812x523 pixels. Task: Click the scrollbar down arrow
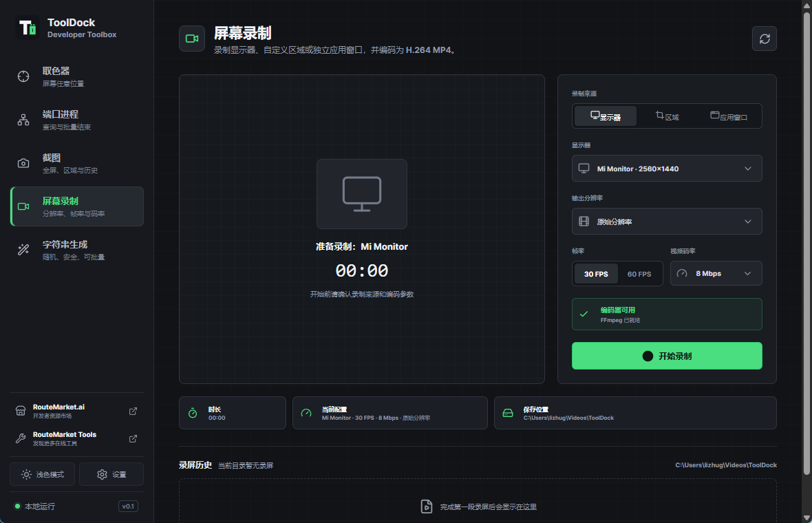click(806, 517)
